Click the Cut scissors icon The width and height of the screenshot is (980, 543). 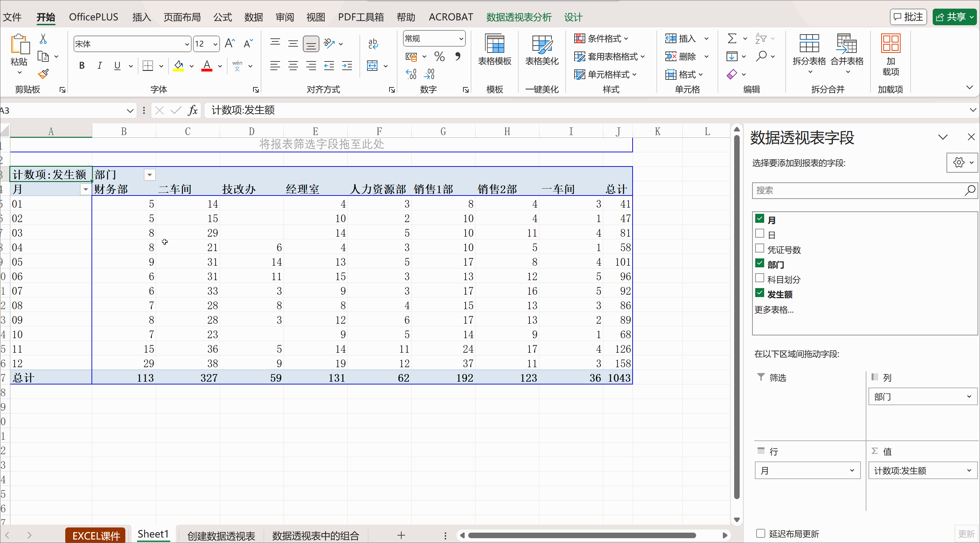point(43,39)
